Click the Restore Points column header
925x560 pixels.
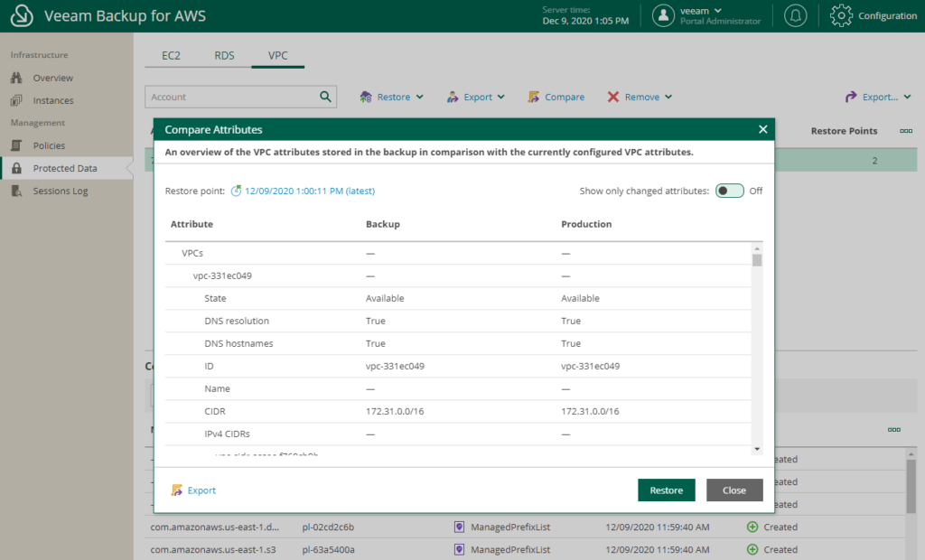tap(845, 131)
